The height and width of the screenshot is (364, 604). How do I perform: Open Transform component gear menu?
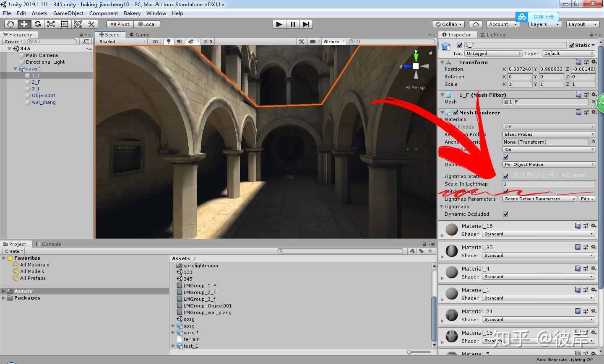594,62
